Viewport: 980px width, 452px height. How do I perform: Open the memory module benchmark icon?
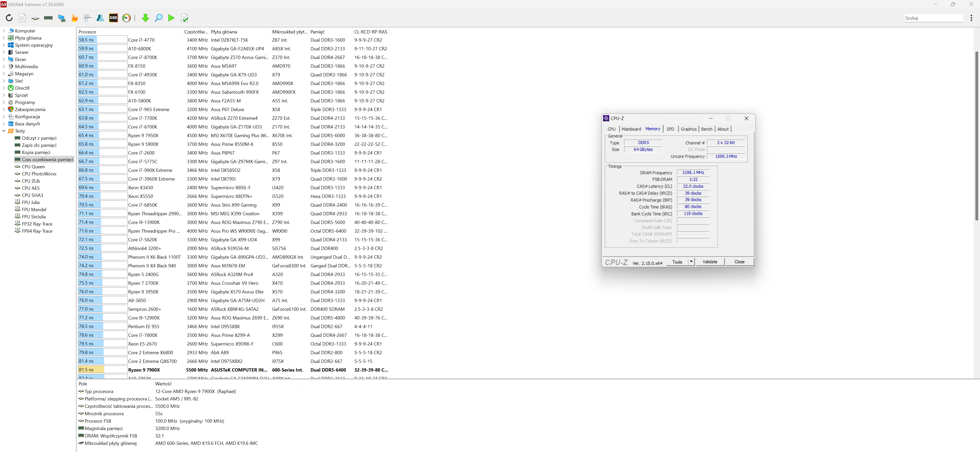coord(48,18)
